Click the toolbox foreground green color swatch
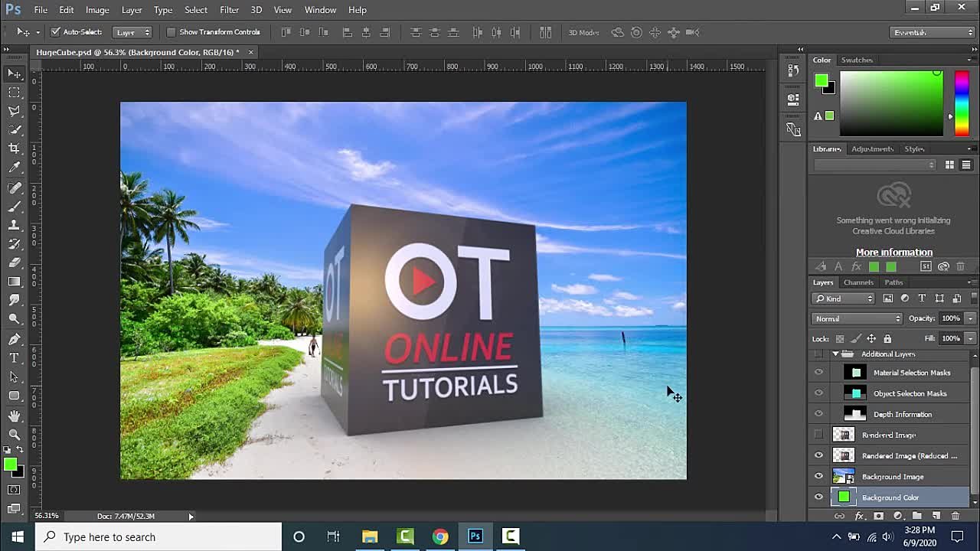This screenshot has height=551, width=980. click(x=10, y=465)
